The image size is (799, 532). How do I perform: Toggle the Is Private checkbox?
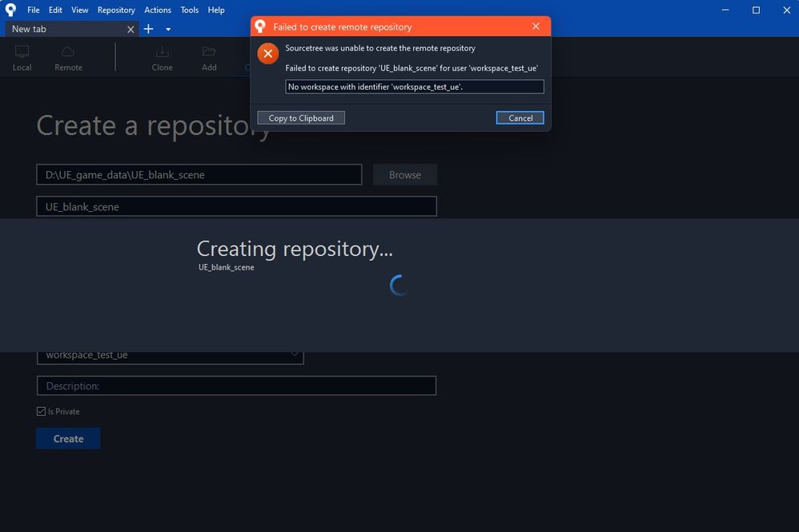42,411
